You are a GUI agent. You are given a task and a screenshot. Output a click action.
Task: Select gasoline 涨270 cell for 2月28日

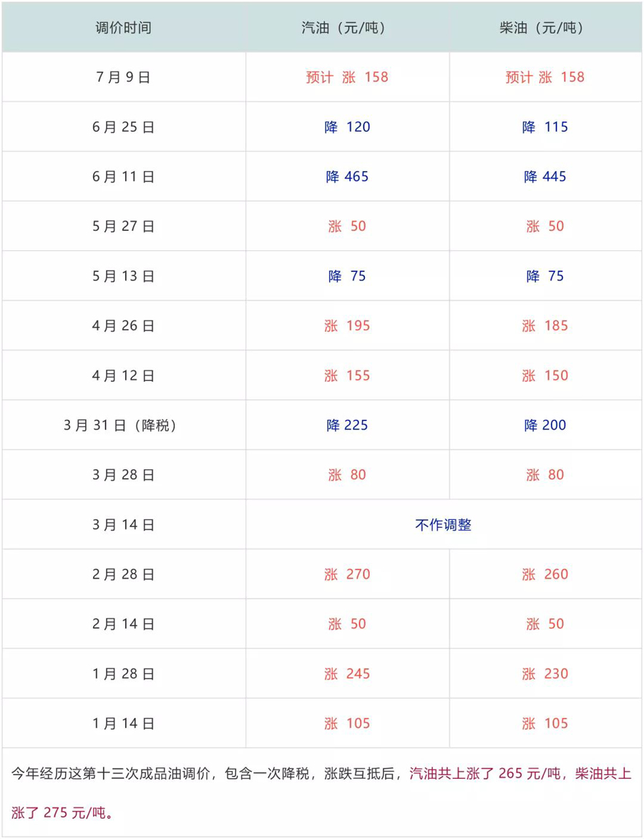coord(347,574)
